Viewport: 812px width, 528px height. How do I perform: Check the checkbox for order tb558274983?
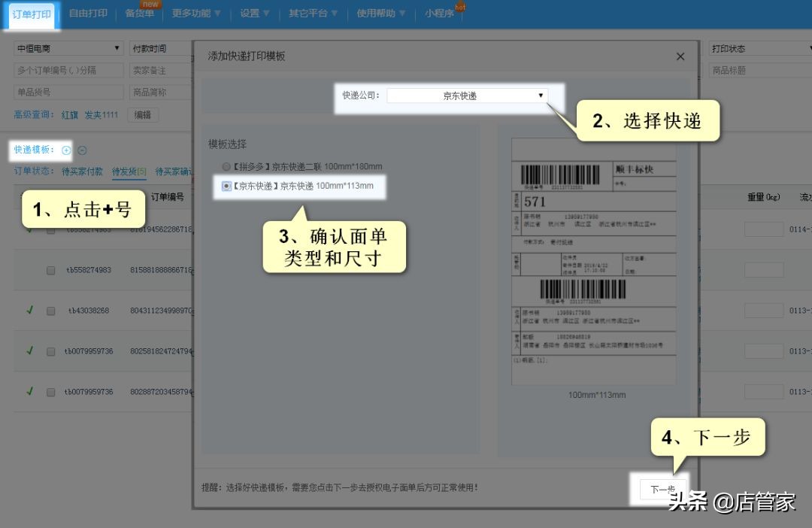coord(50,269)
